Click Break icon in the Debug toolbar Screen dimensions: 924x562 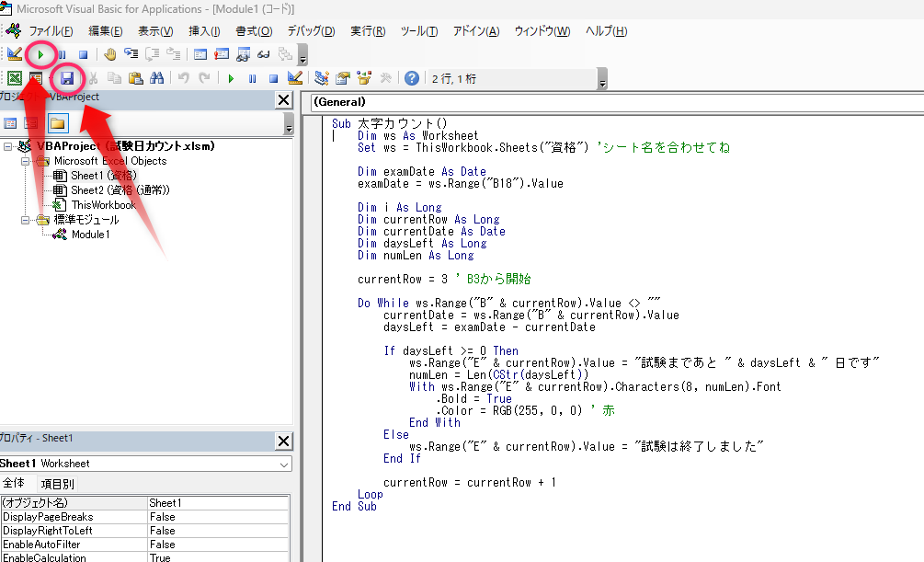pyautogui.click(x=62, y=55)
